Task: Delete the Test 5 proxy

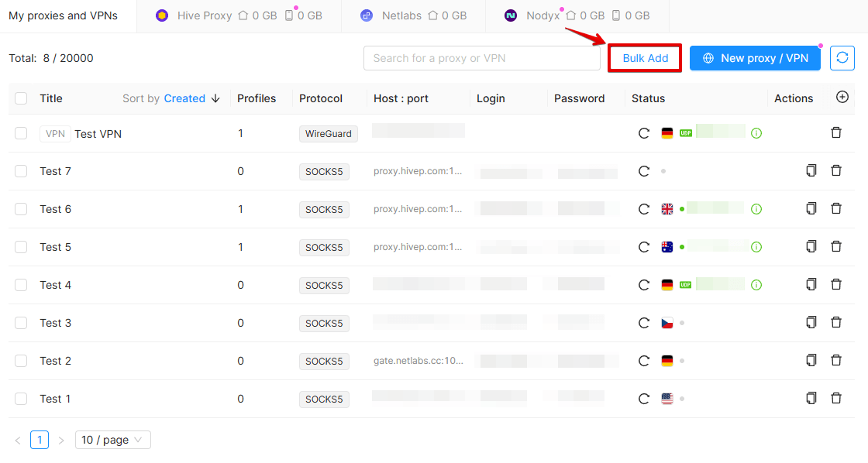Action: (836, 246)
